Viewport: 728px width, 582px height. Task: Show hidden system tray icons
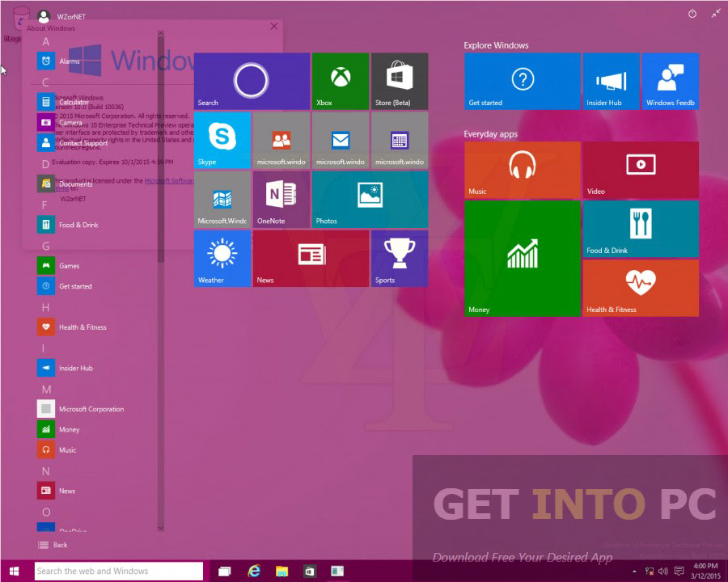tap(634, 571)
